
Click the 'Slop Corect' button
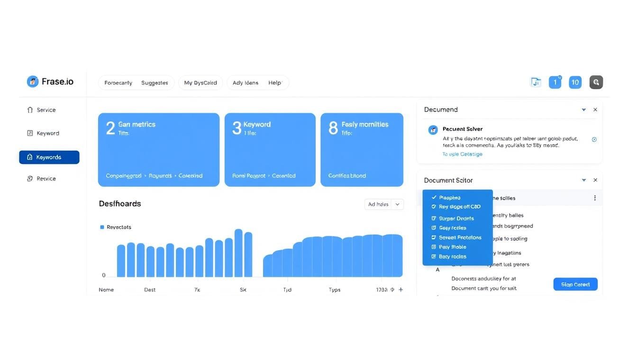click(575, 284)
